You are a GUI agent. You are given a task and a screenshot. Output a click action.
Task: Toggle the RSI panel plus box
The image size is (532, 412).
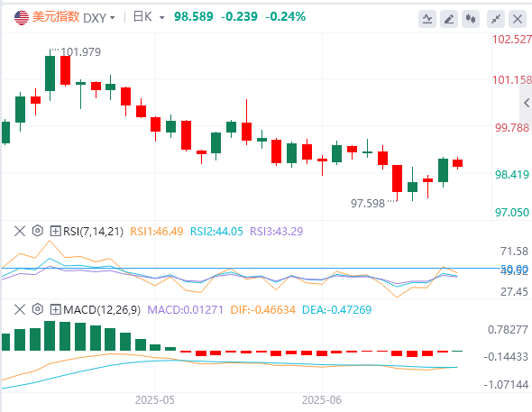55,232
